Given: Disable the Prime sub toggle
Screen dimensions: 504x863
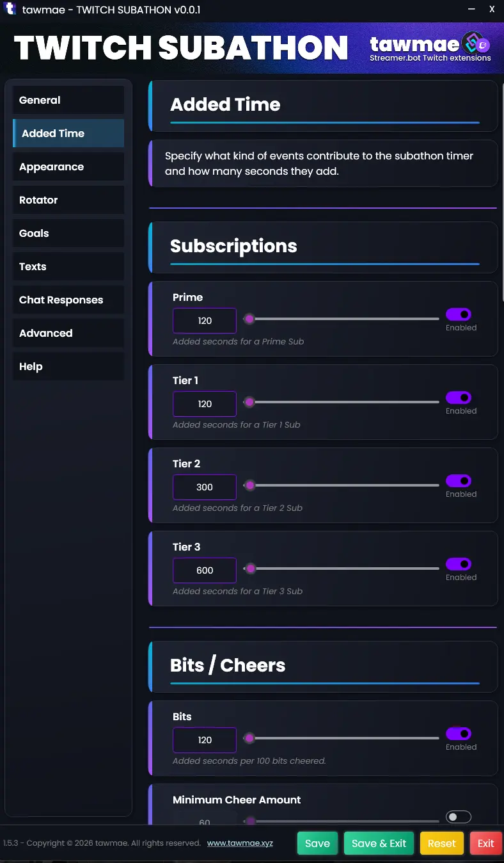Looking at the screenshot, I should pos(459,314).
